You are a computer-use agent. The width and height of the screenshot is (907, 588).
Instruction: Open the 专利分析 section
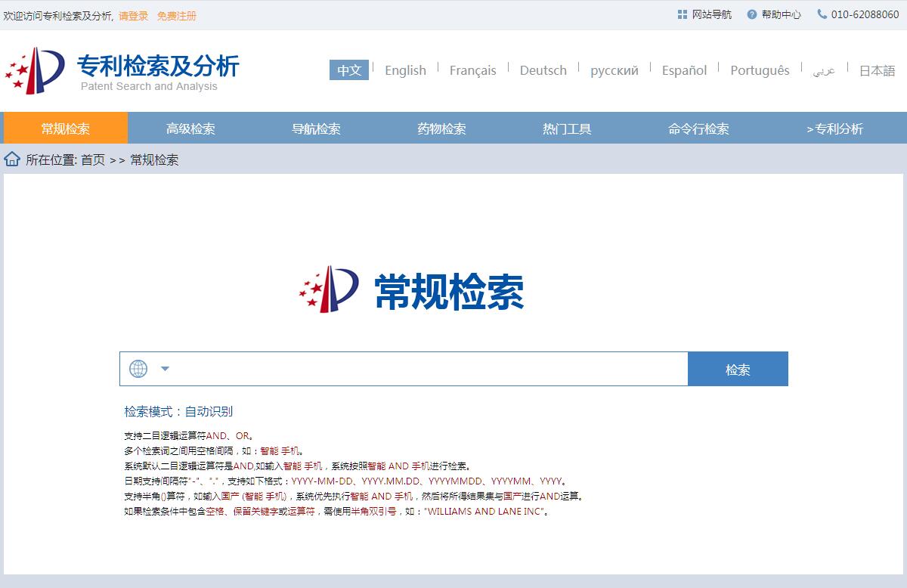coord(834,128)
